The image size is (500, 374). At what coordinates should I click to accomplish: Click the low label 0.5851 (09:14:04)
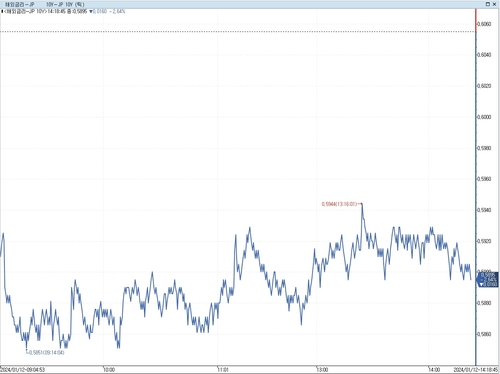click(x=47, y=352)
